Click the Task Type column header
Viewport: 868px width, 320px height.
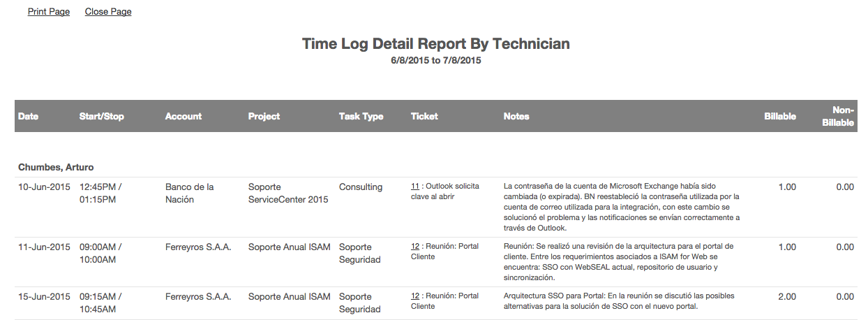(361, 117)
